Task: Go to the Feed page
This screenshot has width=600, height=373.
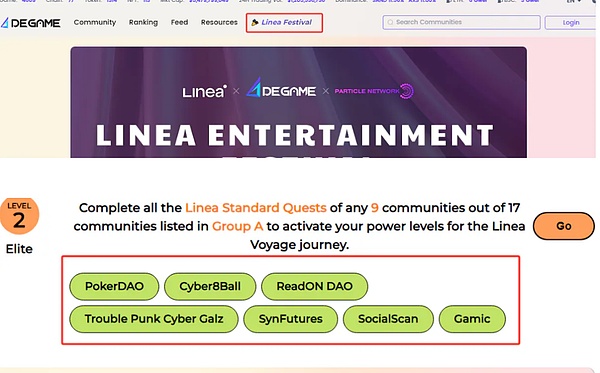Action: (179, 23)
